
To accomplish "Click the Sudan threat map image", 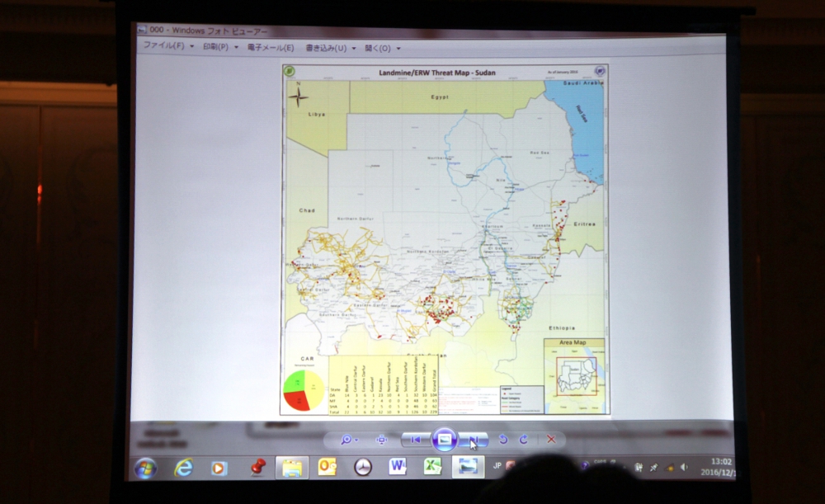I will click(445, 239).
